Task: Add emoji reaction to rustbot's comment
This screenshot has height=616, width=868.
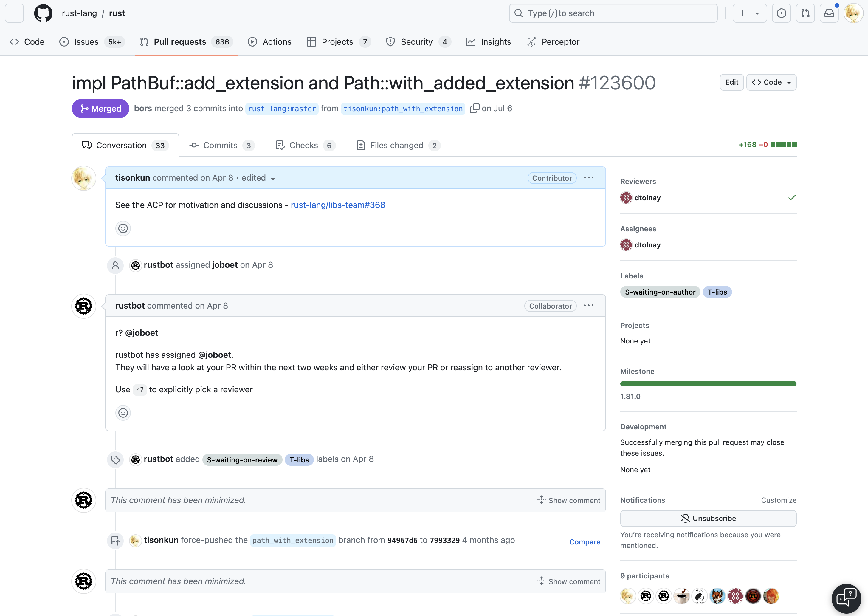Action: click(123, 413)
